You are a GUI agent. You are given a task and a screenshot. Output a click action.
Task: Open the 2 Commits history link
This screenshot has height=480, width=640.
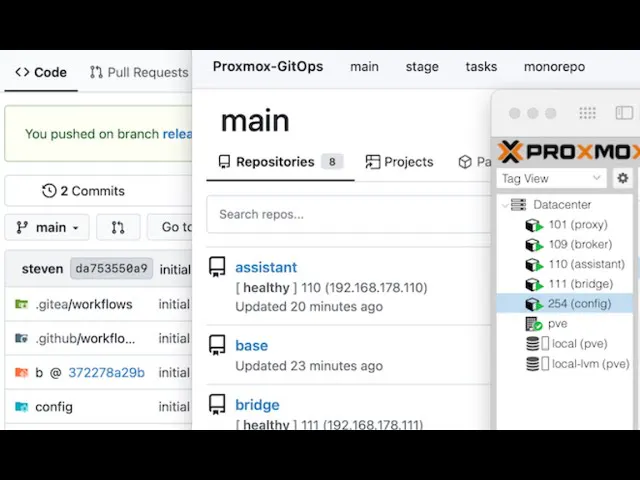(83, 191)
